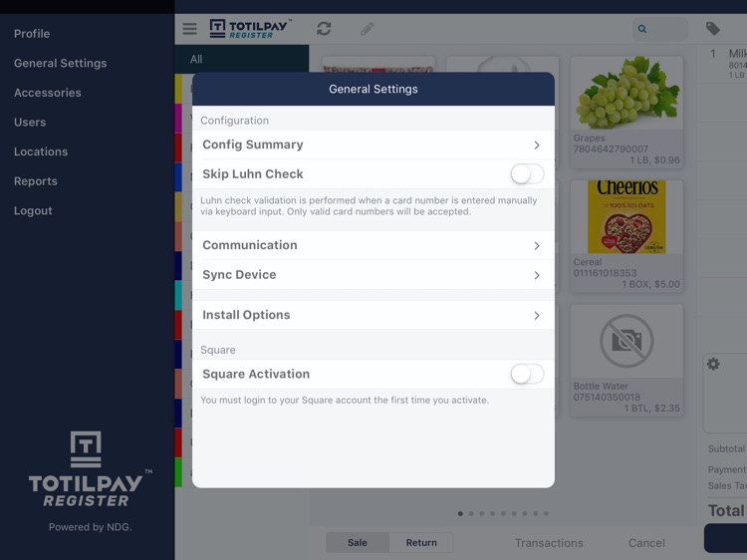Click the TotilPay Register logo in toolbar
747x560 pixels.
coord(250,29)
